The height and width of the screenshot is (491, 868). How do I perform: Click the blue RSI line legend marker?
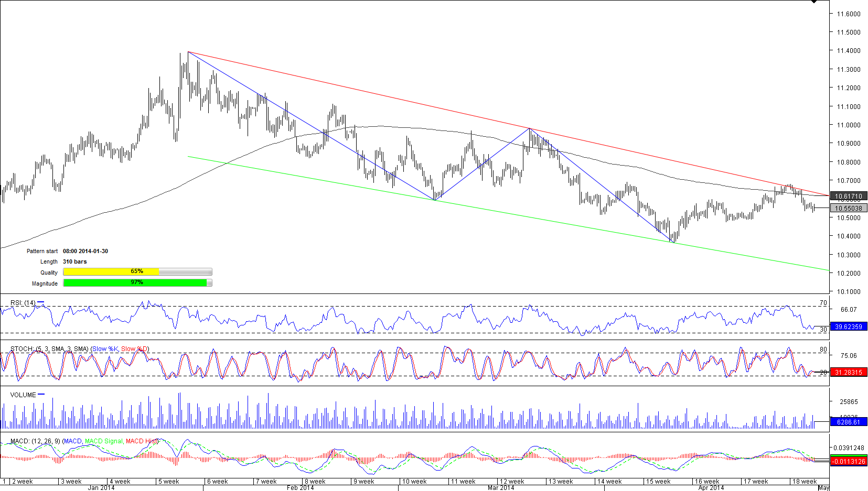coord(41,302)
